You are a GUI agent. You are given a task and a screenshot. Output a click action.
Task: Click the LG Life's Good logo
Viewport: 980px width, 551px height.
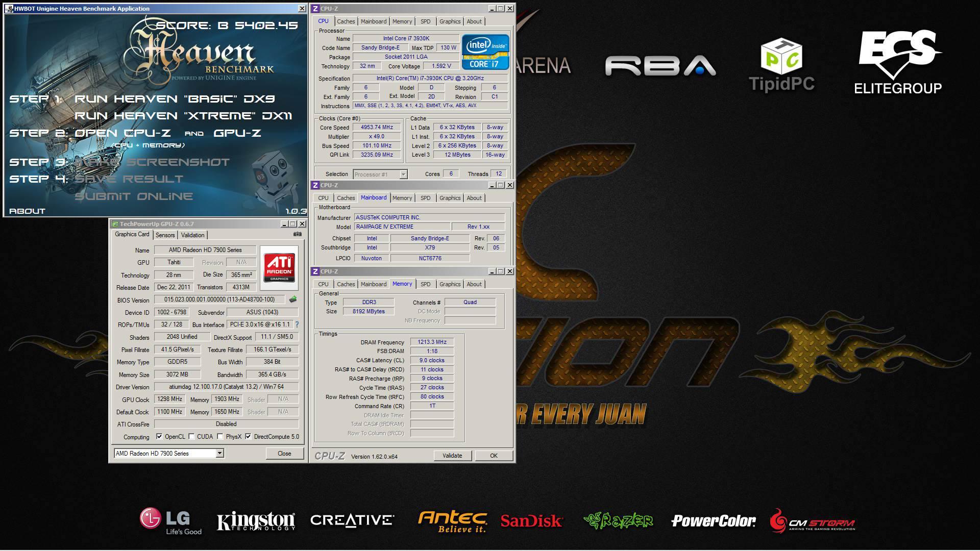click(171, 521)
